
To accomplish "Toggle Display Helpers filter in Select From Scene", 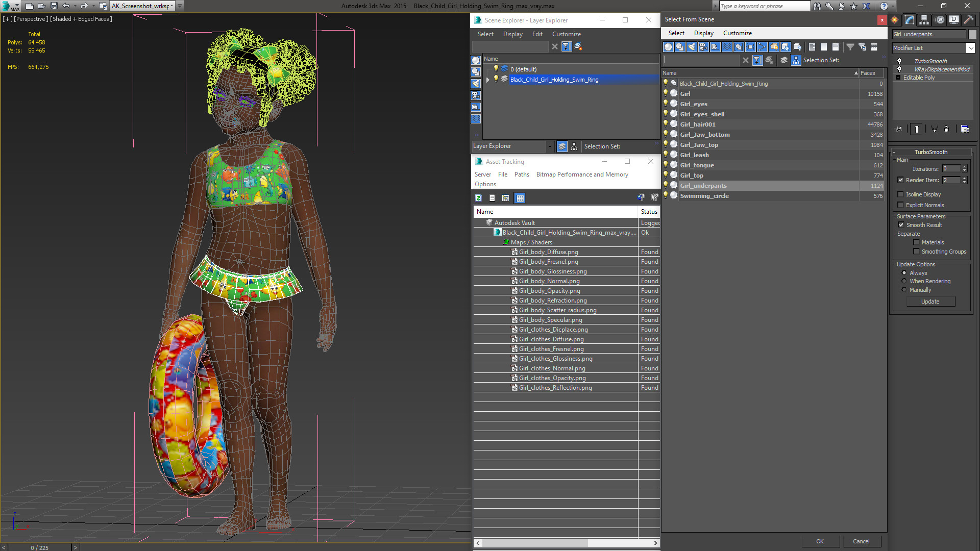I will pos(715,47).
